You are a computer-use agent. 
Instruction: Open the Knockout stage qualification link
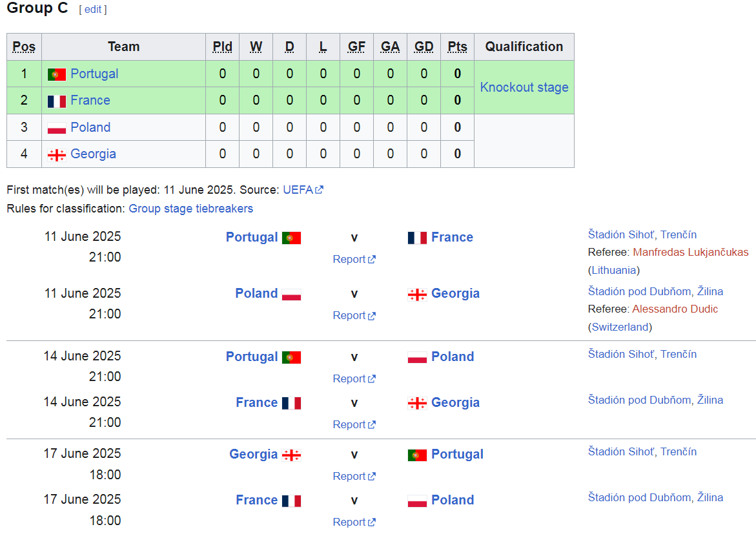tap(524, 87)
